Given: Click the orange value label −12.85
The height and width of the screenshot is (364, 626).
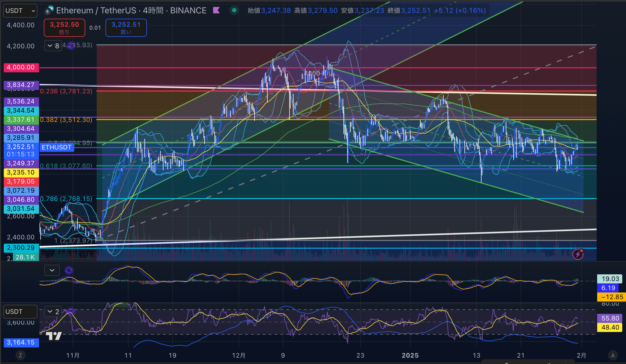Looking at the screenshot, I should (612, 297).
